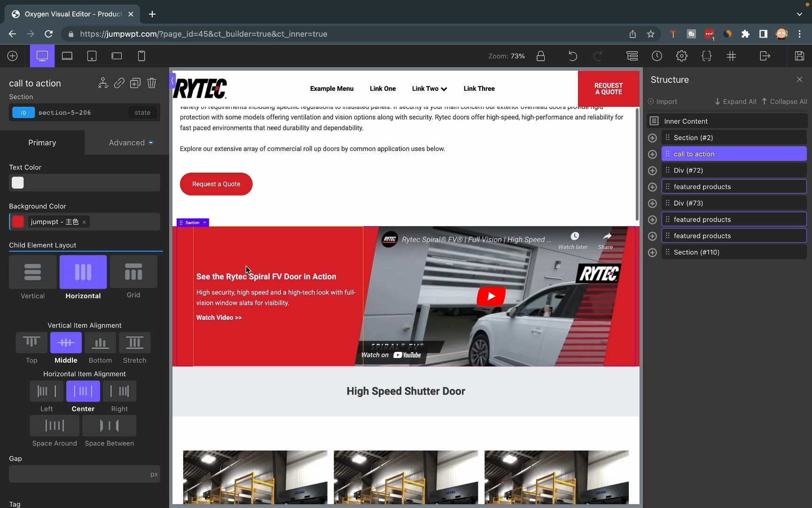Open Chrome extensions puzzle icon
The image size is (812, 508).
click(x=746, y=34)
